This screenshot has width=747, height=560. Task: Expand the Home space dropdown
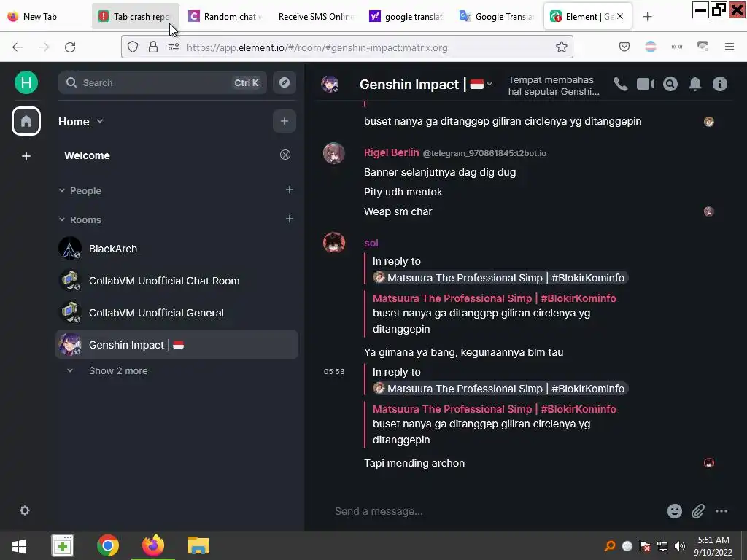click(100, 121)
